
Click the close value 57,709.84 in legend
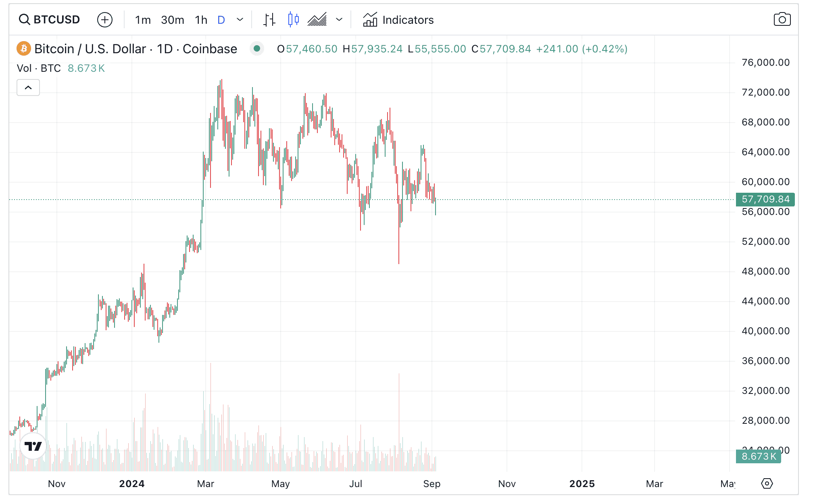(505, 49)
